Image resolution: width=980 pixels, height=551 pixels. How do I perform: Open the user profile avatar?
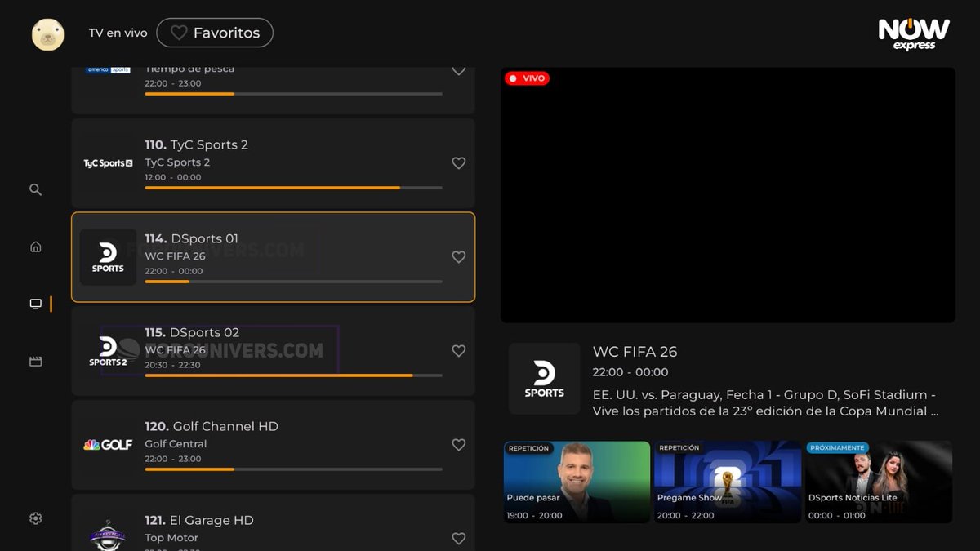[47, 34]
